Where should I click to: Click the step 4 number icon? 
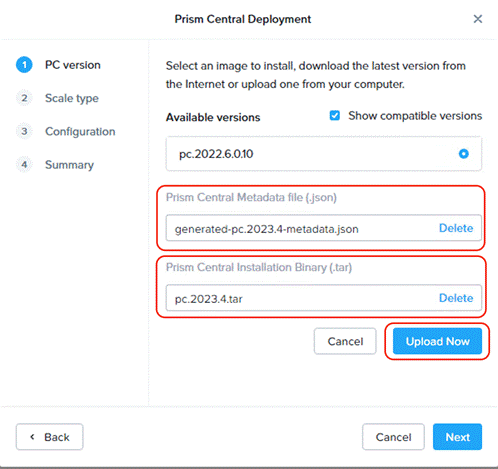click(24, 164)
